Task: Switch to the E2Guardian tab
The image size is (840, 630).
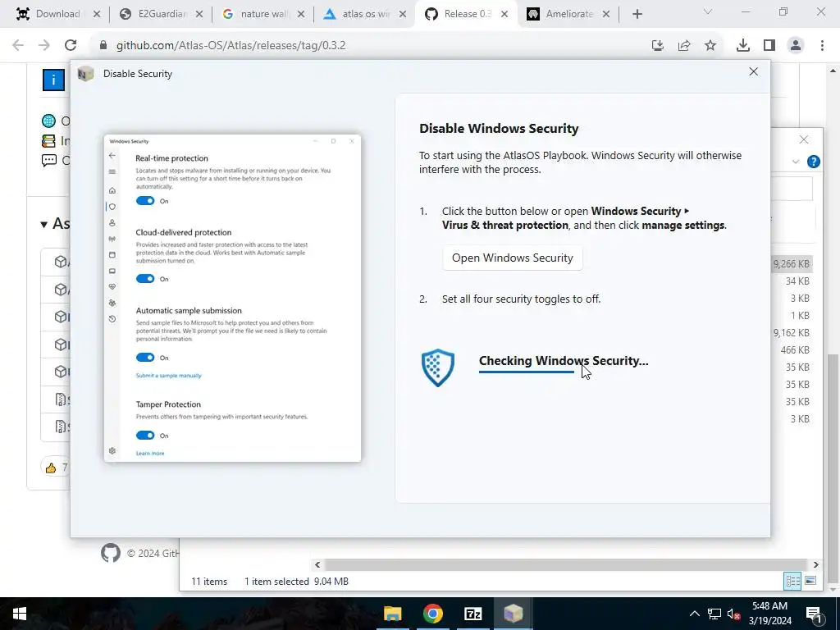Action: click(162, 14)
